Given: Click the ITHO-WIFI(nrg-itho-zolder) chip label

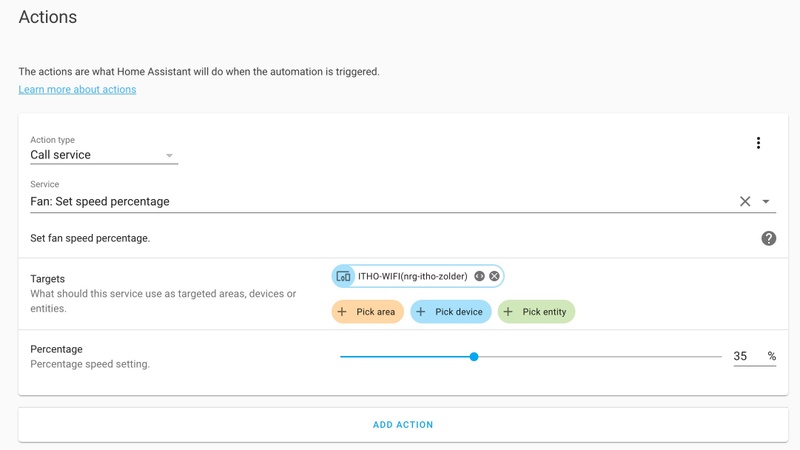Looking at the screenshot, I should coord(413,276).
